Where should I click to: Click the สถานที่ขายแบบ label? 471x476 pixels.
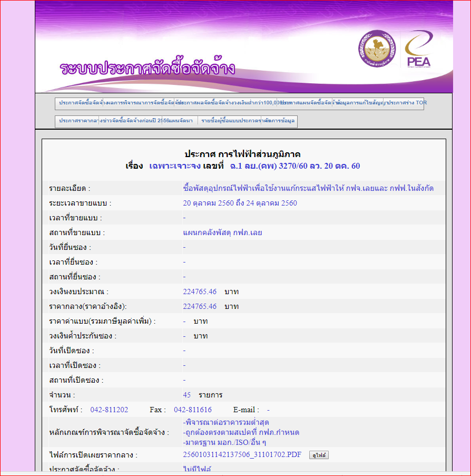tap(77, 233)
